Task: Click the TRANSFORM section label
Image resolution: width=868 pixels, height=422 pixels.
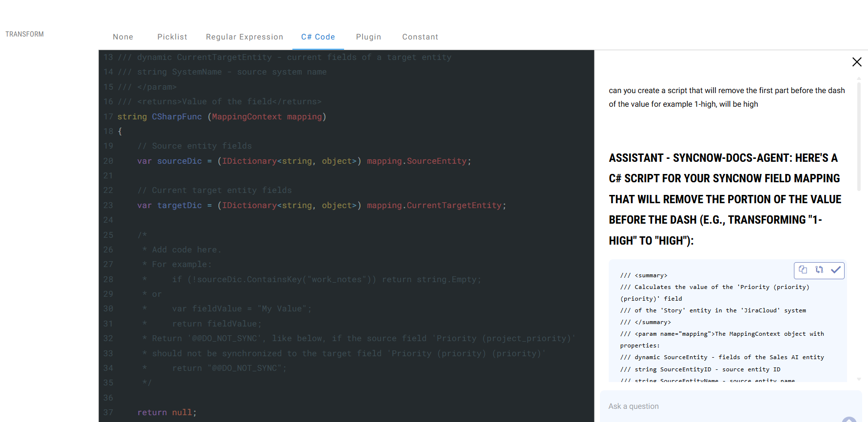Action: click(x=24, y=34)
